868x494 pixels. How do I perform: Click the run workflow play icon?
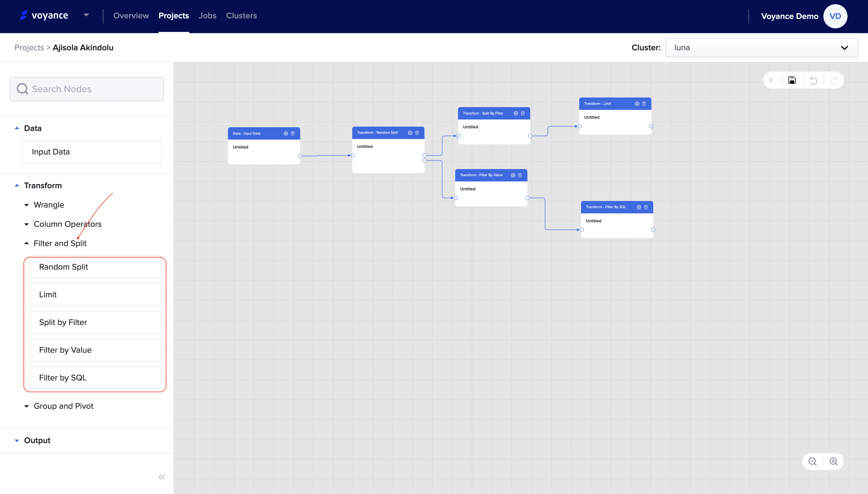[x=772, y=80]
